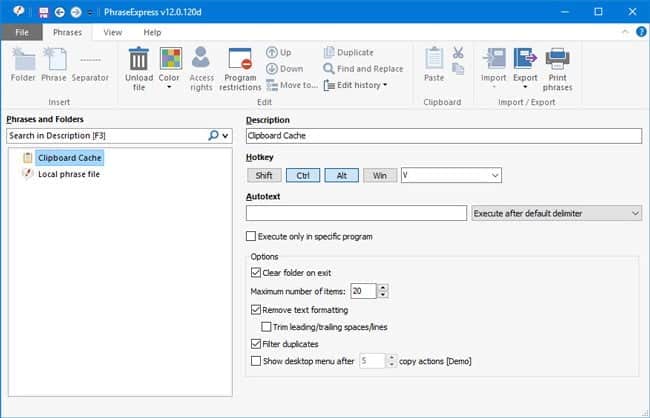Screen dimensions: 650x418
Task: Toggle the Shift hotkey modifier
Action: 264,175
